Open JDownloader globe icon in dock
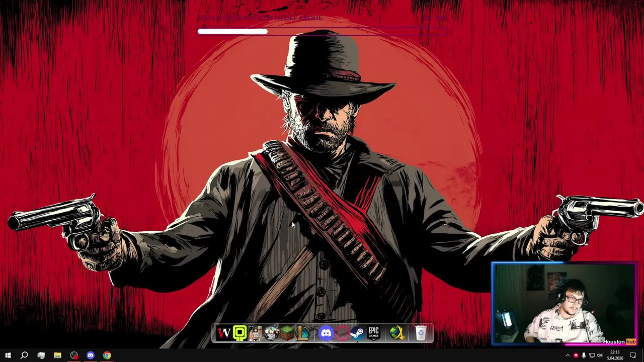This screenshot has height=362, width=644. 397,333
